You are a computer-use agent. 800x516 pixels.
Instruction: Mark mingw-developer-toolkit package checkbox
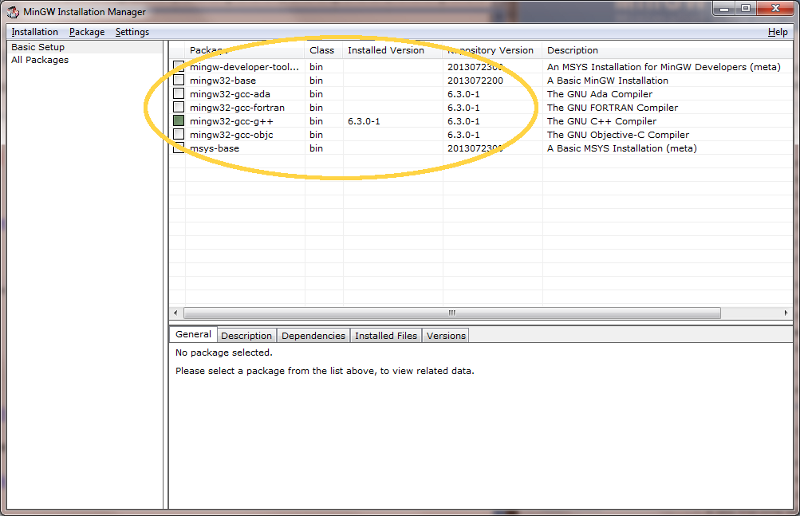[179, 66]
